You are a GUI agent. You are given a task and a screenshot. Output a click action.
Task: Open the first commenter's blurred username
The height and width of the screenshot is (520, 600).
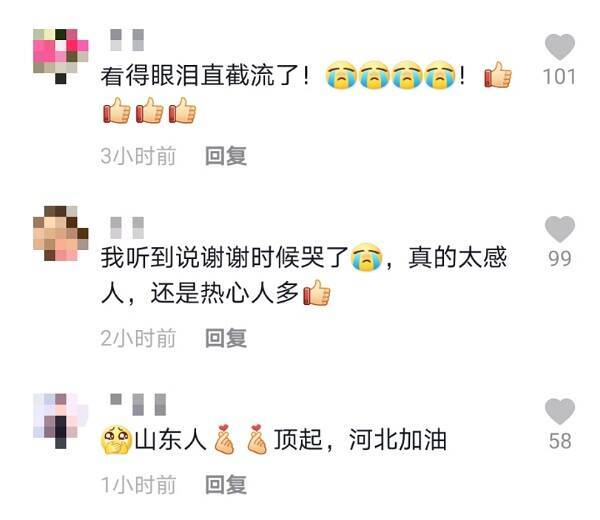click(x=127, y=40)
